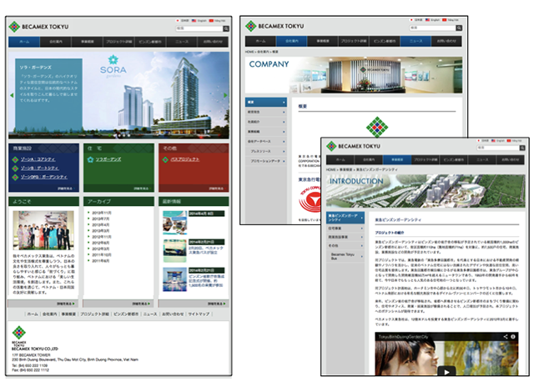Open the highlighted 事業概要 tab on Introduction page

[397, 159]
